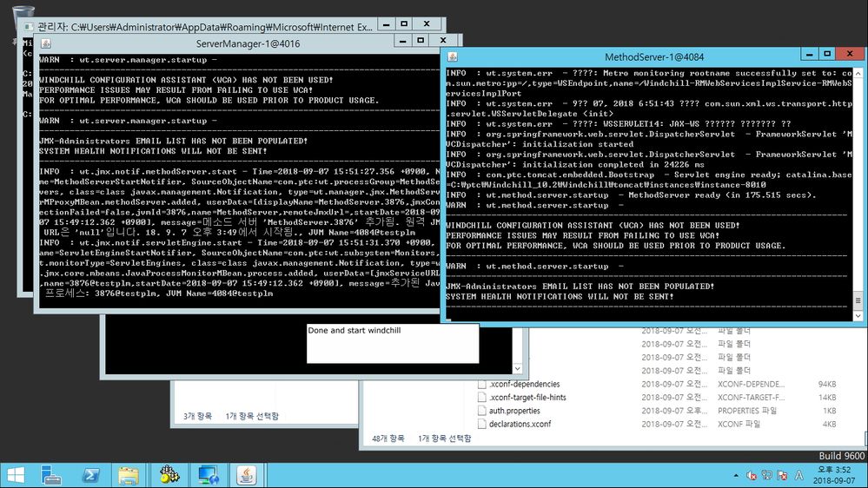Open the ServerManager window system menu icon
Viewport: 868px width, 488px height.
click(46, 43)
